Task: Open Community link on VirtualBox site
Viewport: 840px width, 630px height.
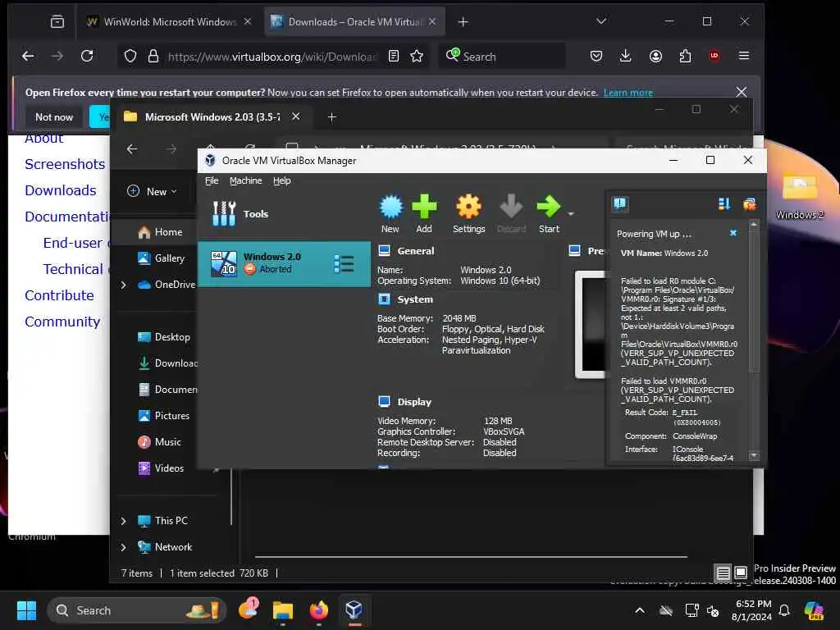Action: coord(62,322)
